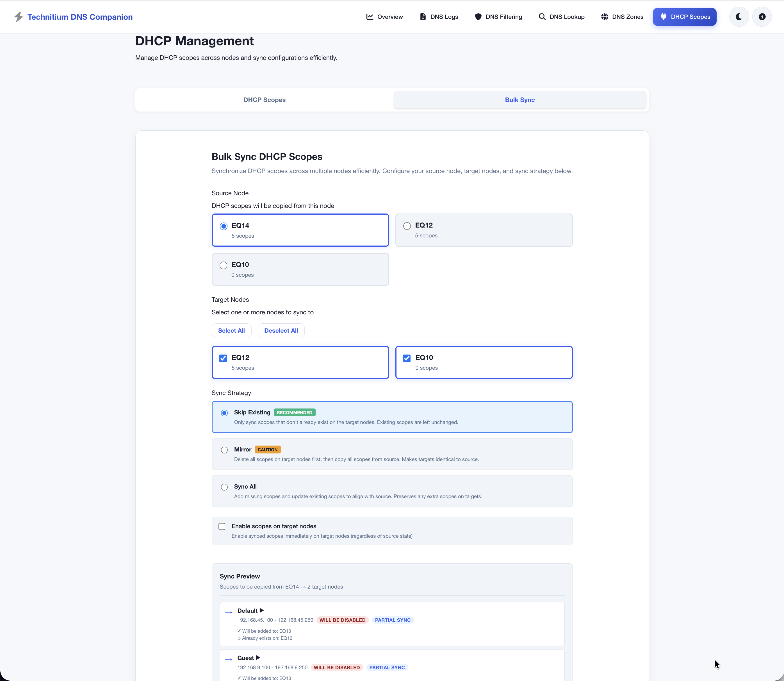Enable scopes on target nodes
Image resolution: width=784 pixels, height=681 pixels.
pos(222,526)
